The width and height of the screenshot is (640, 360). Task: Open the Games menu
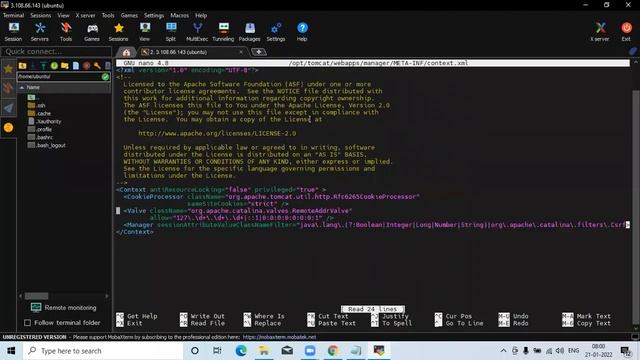click(129, 16)
